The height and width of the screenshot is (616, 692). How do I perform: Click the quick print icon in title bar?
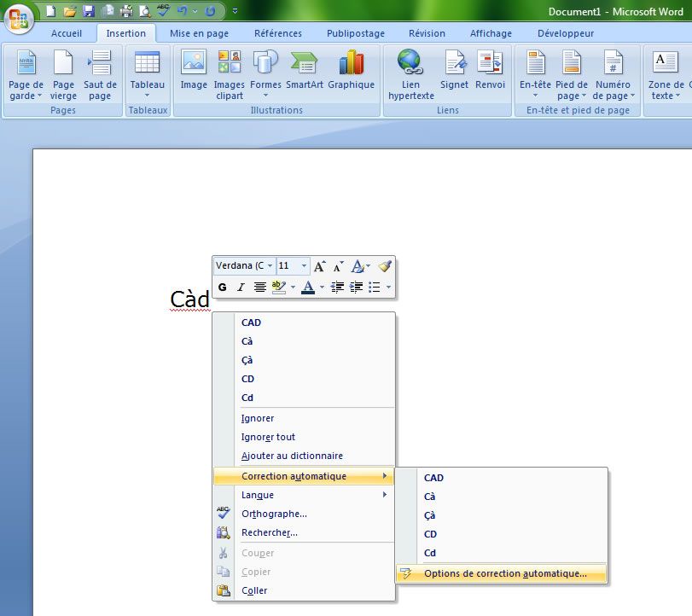[x=126, y=11]
